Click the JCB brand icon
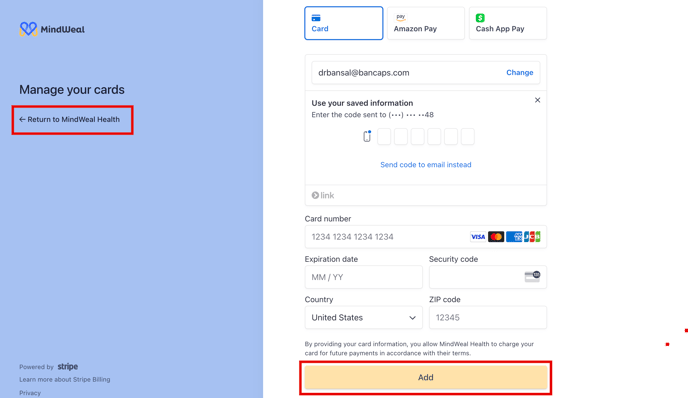Screen dimensions: 688x398 click(532, 237)
